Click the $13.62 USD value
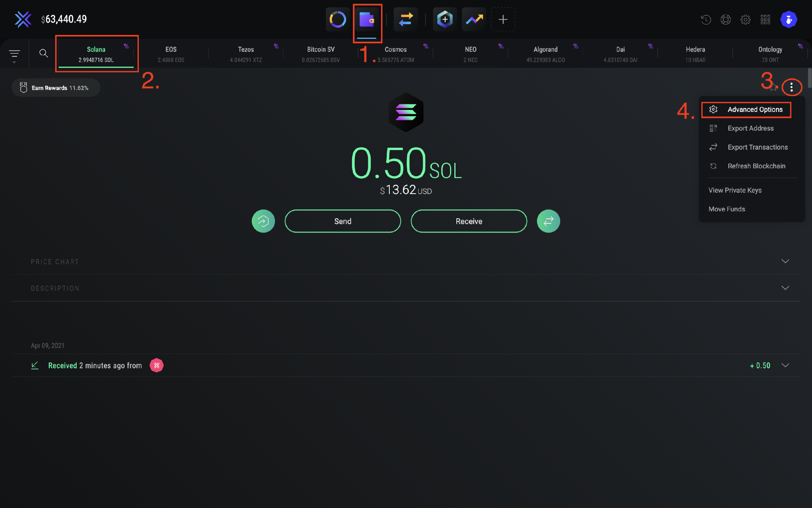The width and height of the screenshot is (812, 508). (x=406, y=190)
